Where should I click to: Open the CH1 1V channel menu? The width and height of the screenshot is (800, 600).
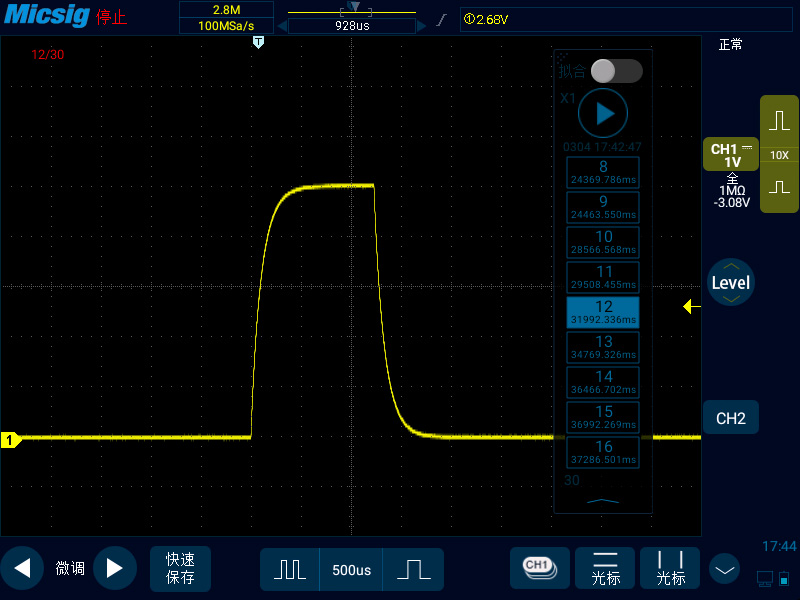click(731, 155)
